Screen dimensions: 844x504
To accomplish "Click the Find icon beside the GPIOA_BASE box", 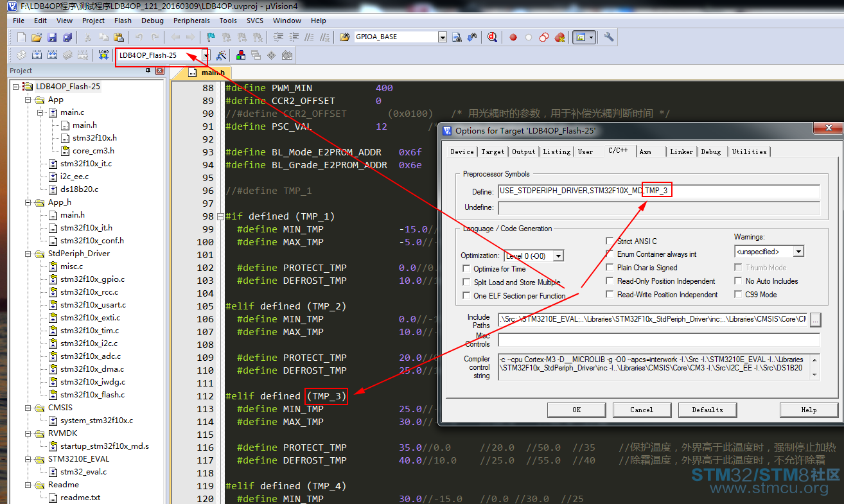I will pos(457,37).
